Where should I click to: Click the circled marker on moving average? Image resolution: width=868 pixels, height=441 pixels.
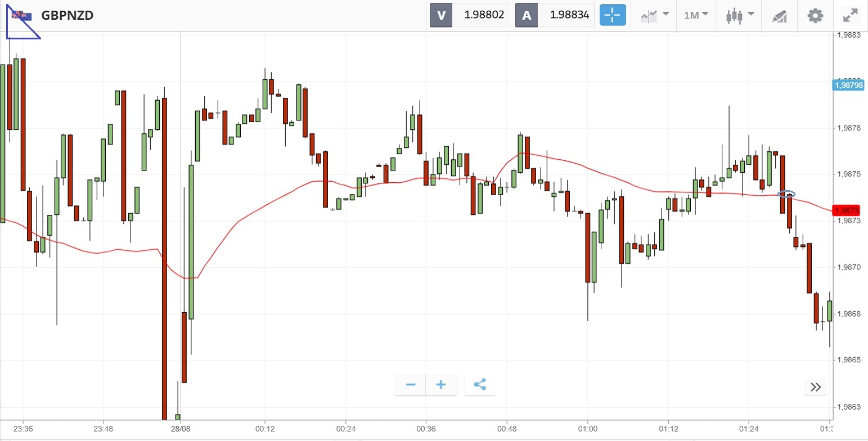(x=786, y=194)
